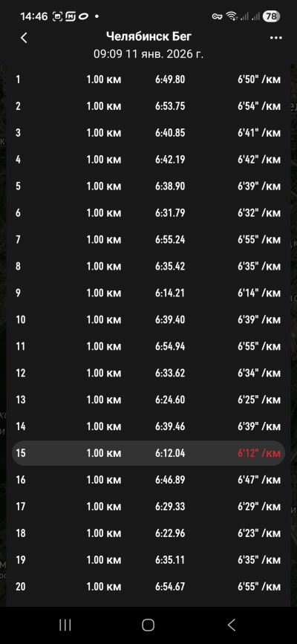Tap lap 4 distance 1.00 км
The image size is (297, 644).
click(x=104, y=160)
